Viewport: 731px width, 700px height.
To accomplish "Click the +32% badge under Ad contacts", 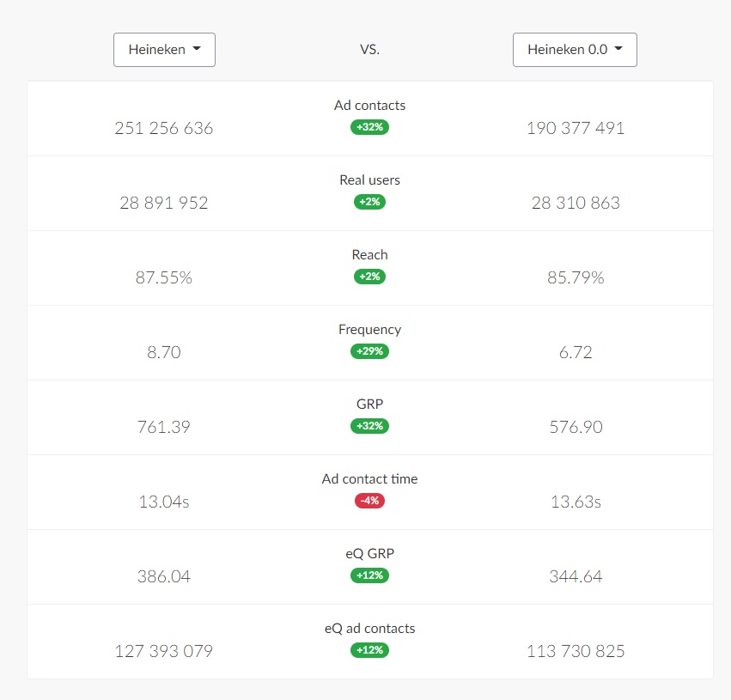I will [369, 127].
